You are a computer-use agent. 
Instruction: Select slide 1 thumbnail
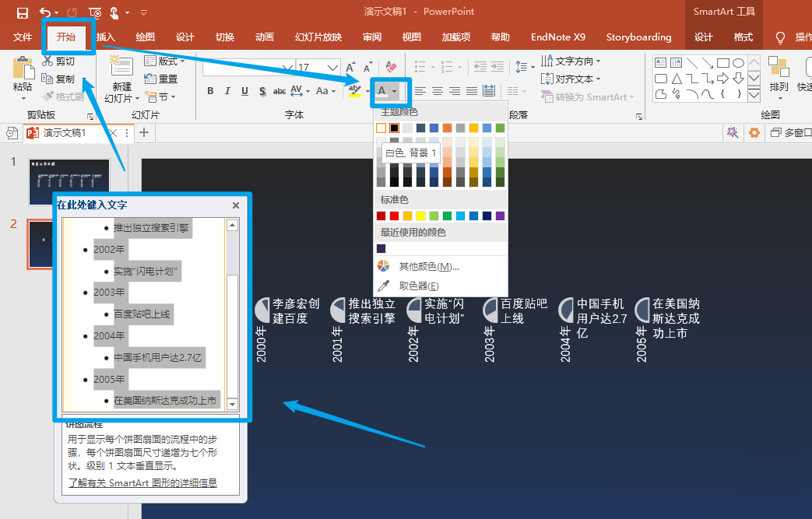[x=69, y=182]
